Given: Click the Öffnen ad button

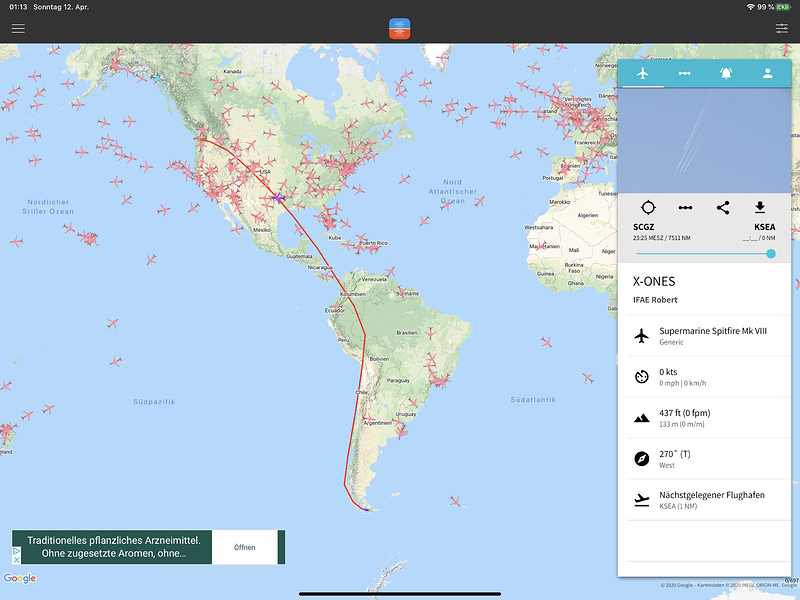Looking at the screenshot, I should pos(244,547).
